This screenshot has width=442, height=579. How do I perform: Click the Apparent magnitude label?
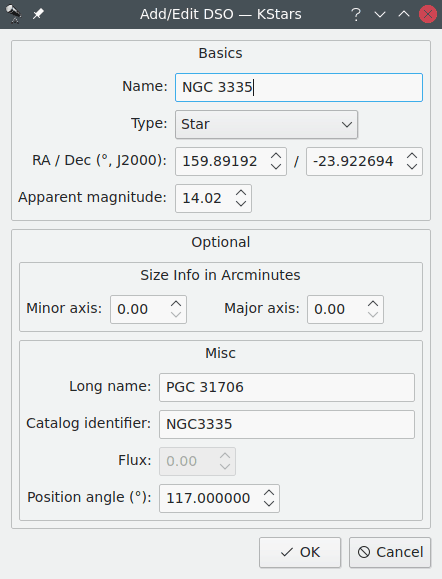point(92,198)
